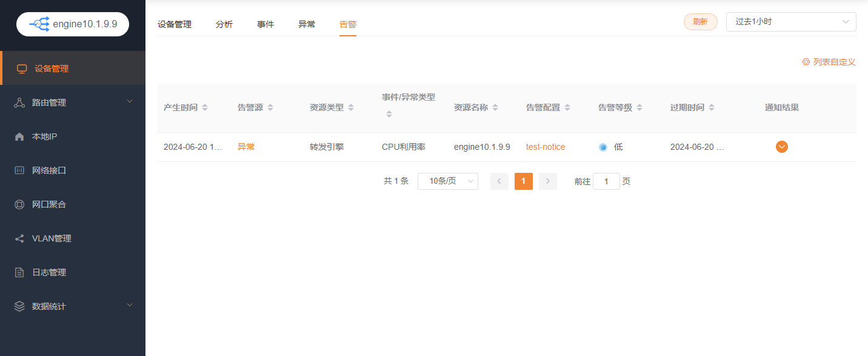Select the 网口聚合 sidebar icon
The width and height of the screenshot is (868, 356).
(x=19, y=205)
